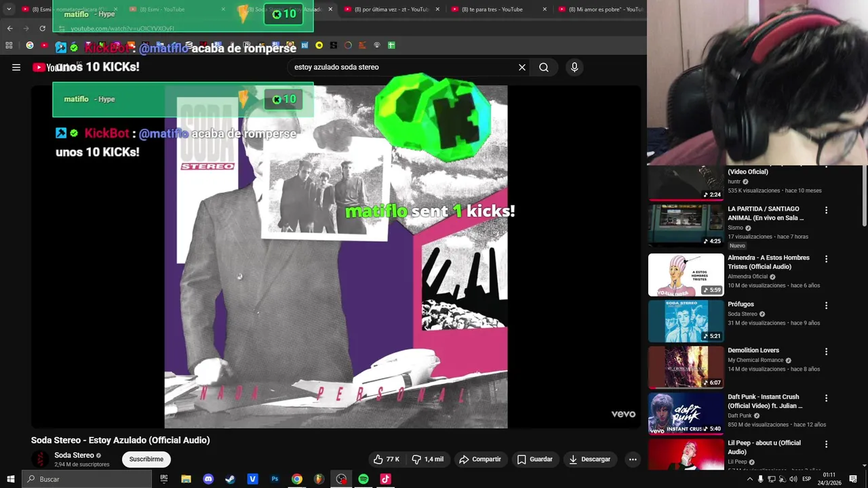This screenshot has height=488, width=868.
Task: Click the microphone icon in the tray
Action: (760, 479)
